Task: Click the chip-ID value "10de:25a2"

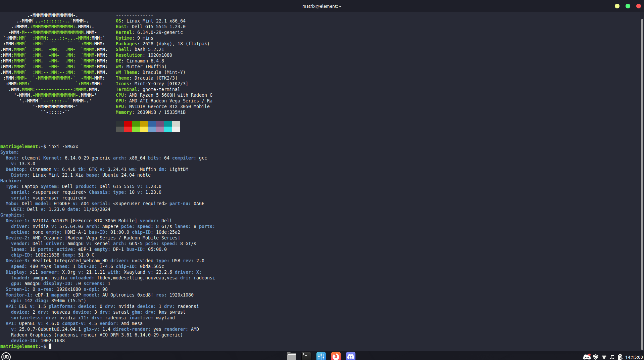Action: (168, 232)
